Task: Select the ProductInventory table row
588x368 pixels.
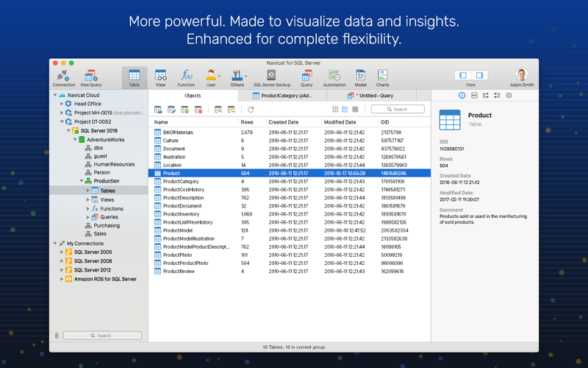Action: tap(289, 214)
